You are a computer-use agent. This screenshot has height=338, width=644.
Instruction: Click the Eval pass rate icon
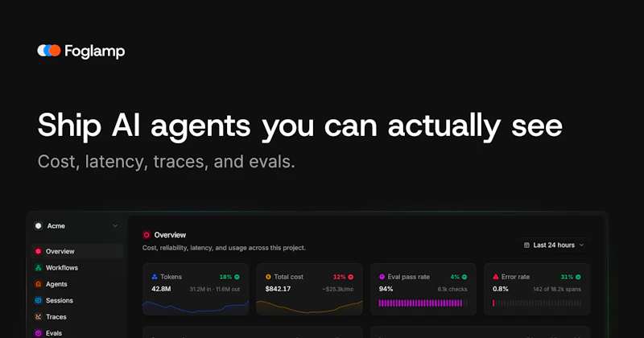point(382,277)
